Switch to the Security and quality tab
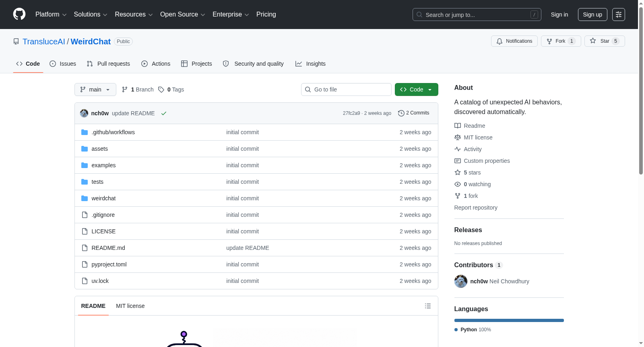 253,64
